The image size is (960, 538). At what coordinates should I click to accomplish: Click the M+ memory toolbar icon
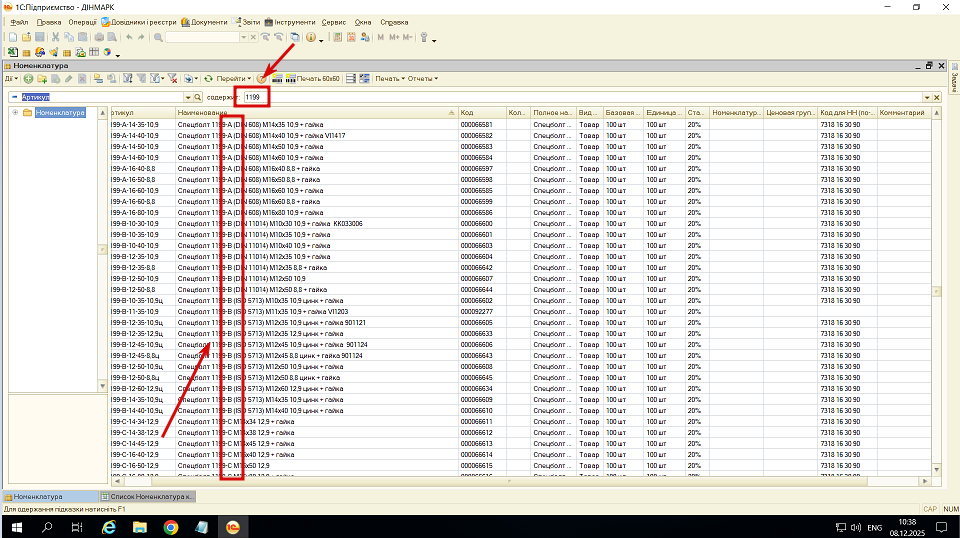click(394, 37)
